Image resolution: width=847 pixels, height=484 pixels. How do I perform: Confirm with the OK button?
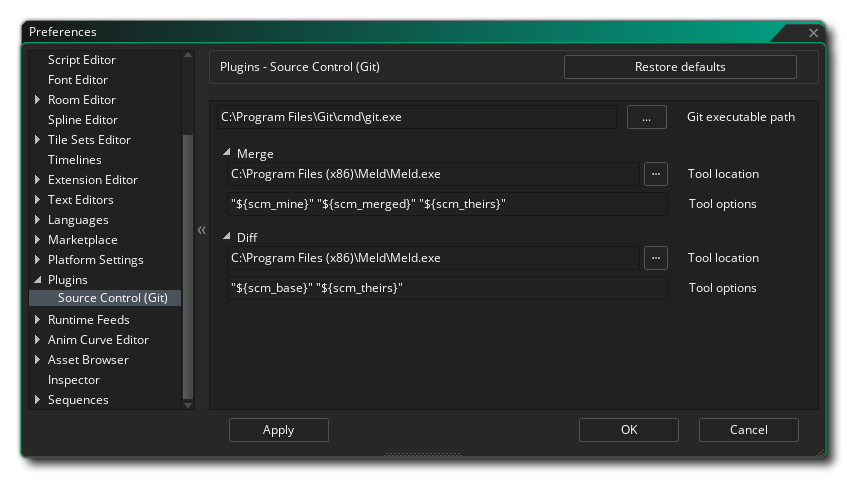(x=629, y=430)
